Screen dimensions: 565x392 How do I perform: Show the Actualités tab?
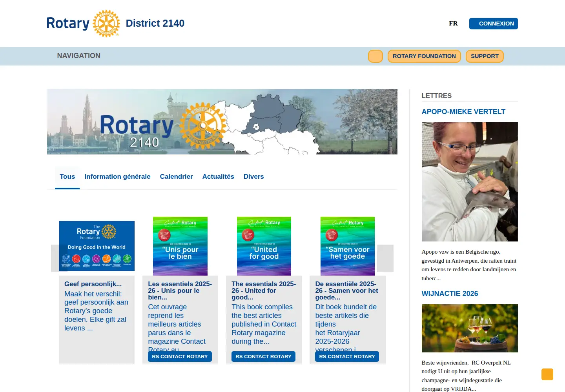(x=218, y=177)
